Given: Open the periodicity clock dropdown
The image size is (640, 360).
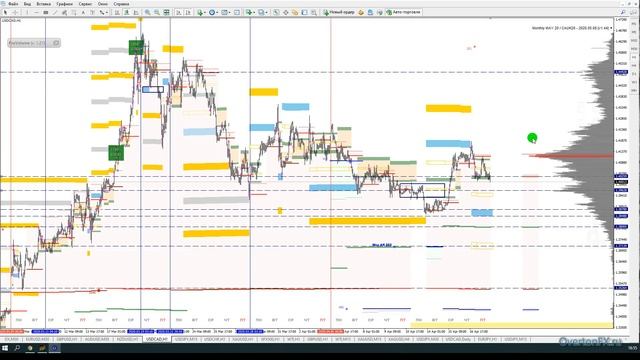Looking at the screenshot, I should tap(213, 12).
